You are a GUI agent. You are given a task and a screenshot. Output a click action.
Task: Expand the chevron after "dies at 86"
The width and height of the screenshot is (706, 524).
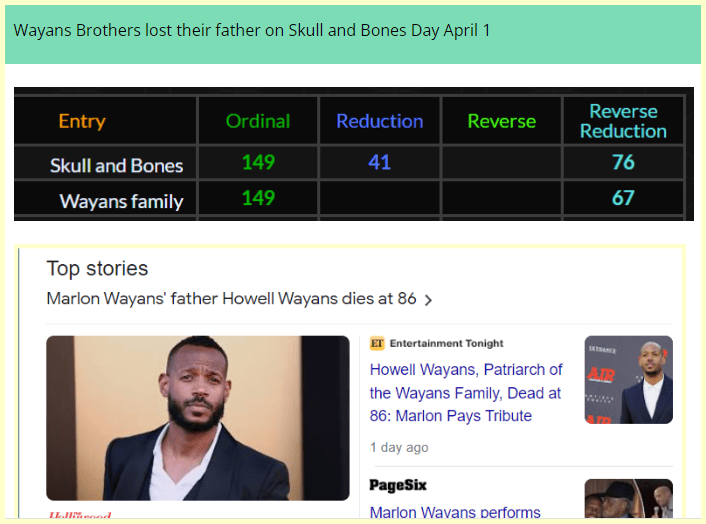(429, 300)
